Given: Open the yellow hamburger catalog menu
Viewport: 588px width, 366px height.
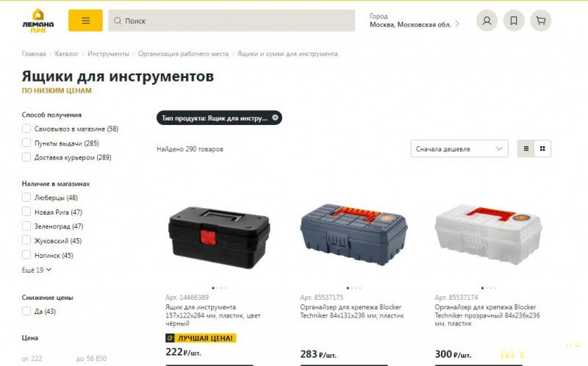Looking at the screenshot, I should click(x=85, y=21).
